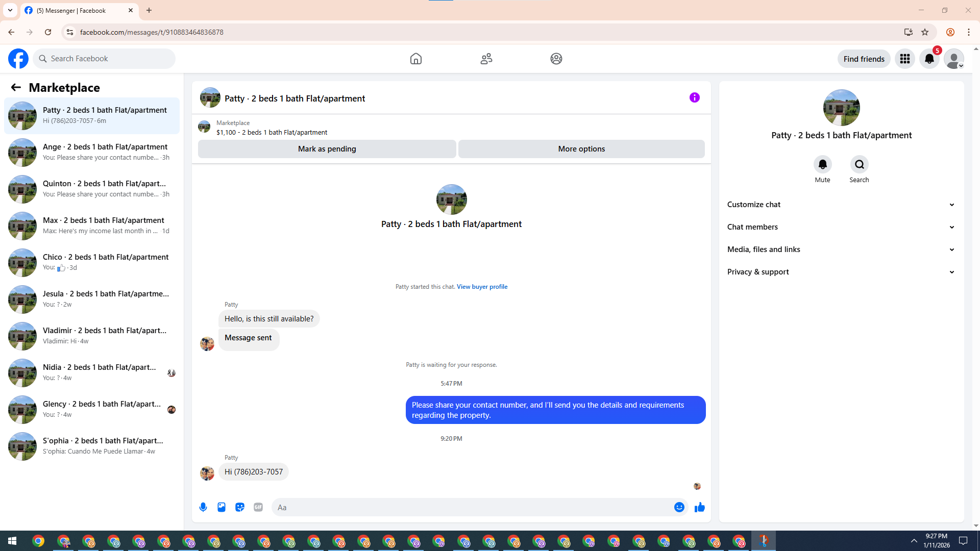Image resolution: width=980 pixels, height=551 pixels.
Task: Mute the Patty conversation
Action: [822, 164]
